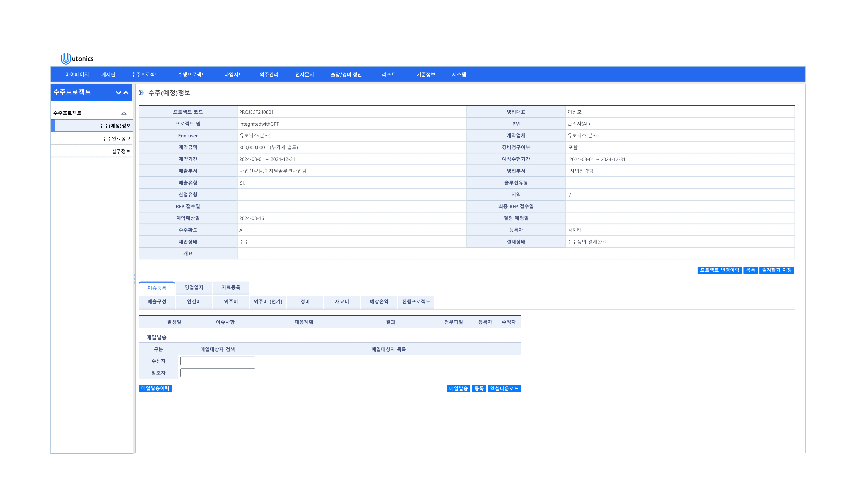This screenshot has height=504, width=856.
Task: Click the 메일발송이력 button
Action: point(155,388)
